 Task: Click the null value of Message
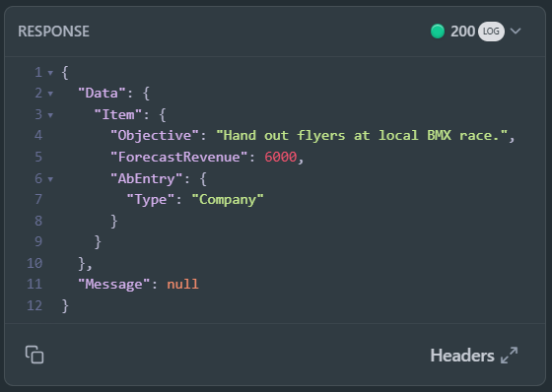pos(182,284)
